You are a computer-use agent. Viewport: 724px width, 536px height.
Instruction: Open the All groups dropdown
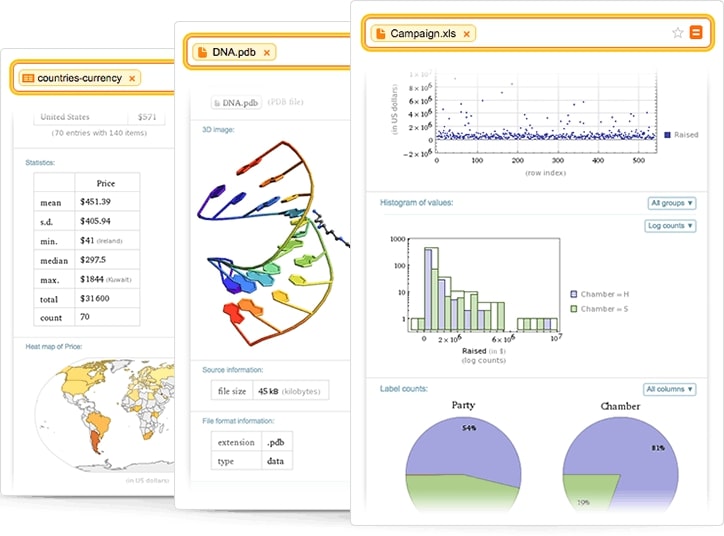(x=672, y=203)
